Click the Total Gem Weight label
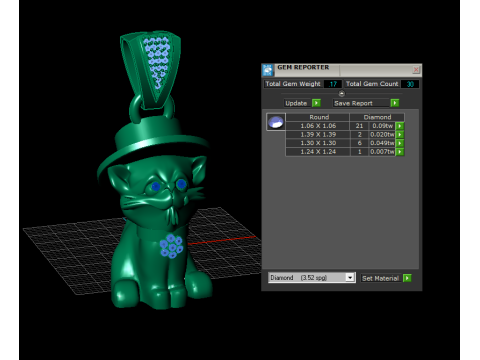Image resolution: width=480 pixels, height=360 pixels. (x=293, y=84)
